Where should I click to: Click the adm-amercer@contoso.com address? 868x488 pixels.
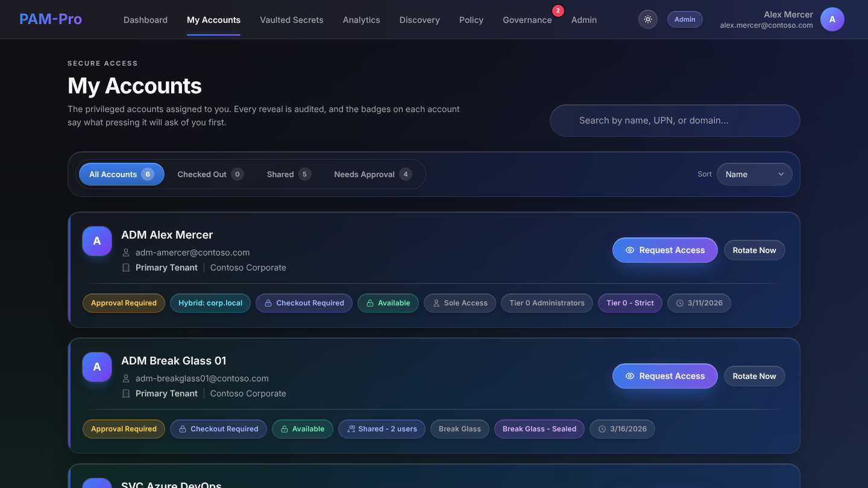pyautogui.click(x=192, y=252)
